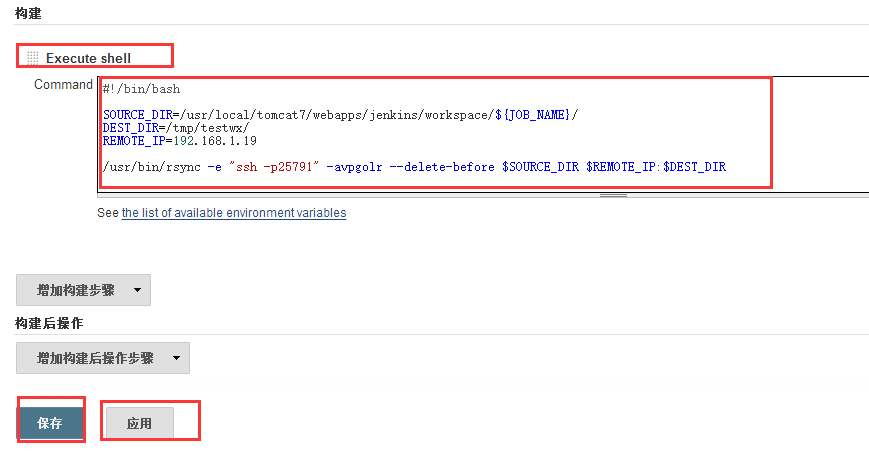Click the 构建 section heading
Screen dimensions: 869x455
pyautogui.click(x=28, y=13)
